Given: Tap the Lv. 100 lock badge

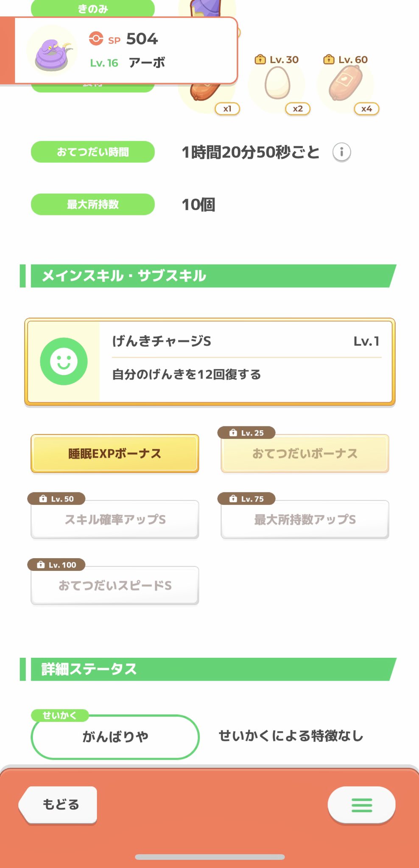Looking at the screenshot, I should (56, 565).
